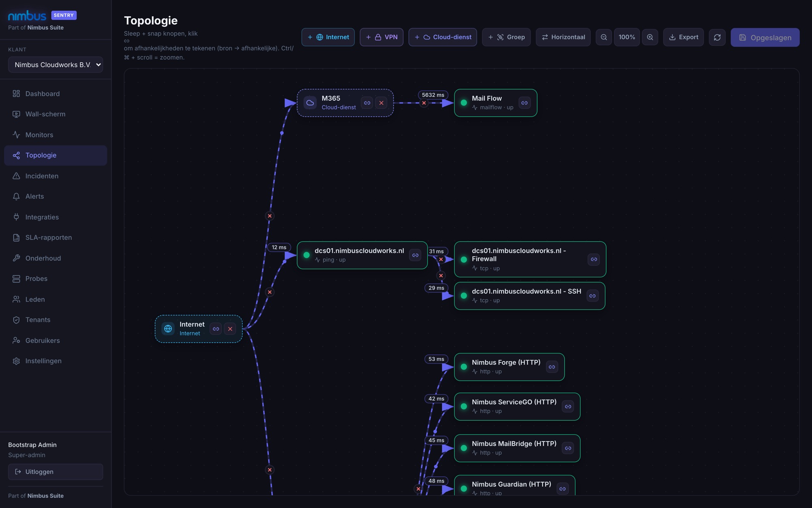The width and height of the screenshot is (812, 508).
Task: Open the Dashboard page in the sidebar
Action: [56, 93]
